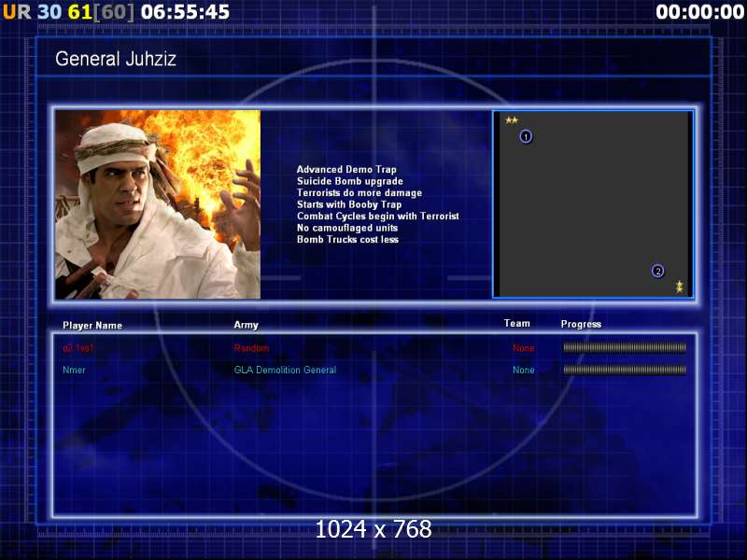Click the GLA Demolition General army entry

tap(285, 370)
